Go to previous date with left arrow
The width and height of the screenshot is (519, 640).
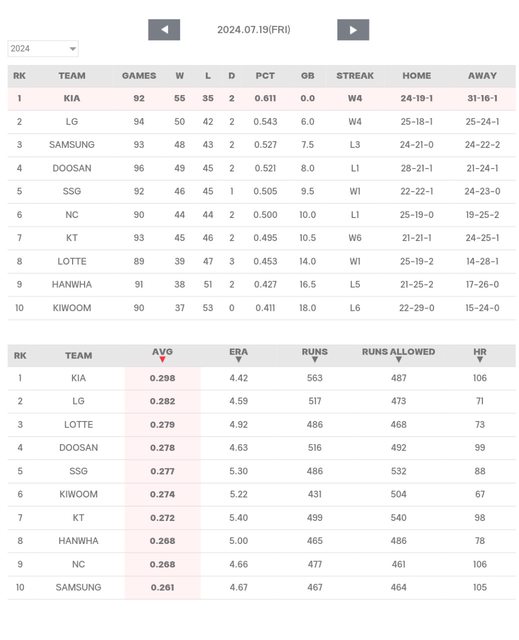pyautogui.click(x=164, y=30)
